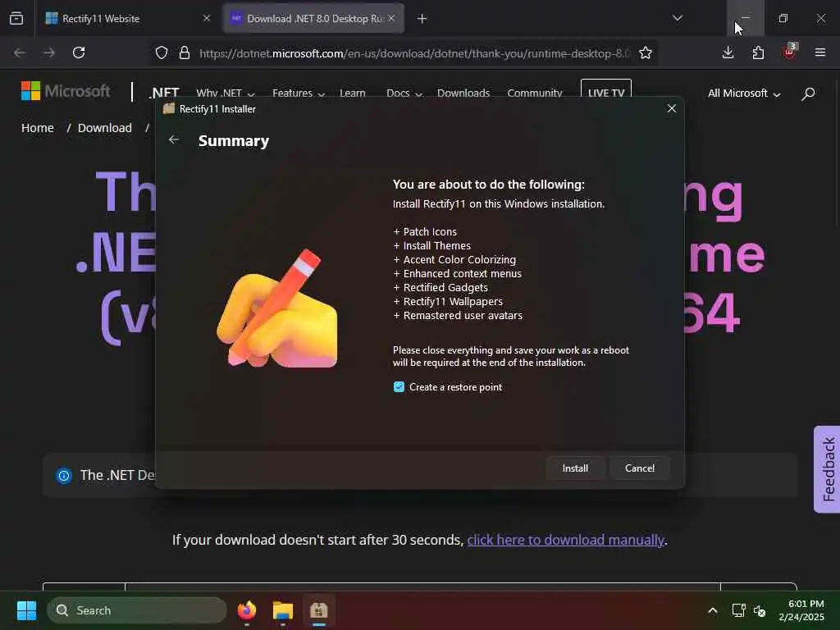
Task: Click the taskbar Search box
Action: 137,610
